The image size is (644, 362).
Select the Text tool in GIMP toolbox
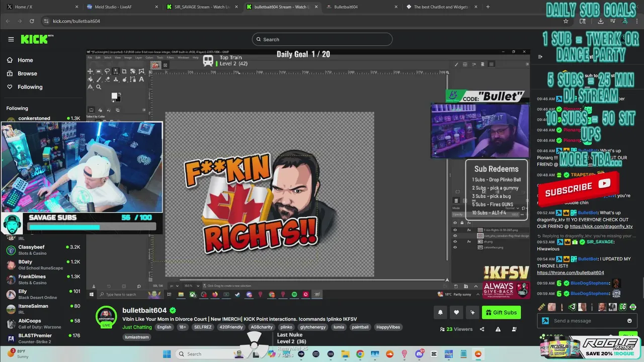pyautogui.click(x=141, y=79)
